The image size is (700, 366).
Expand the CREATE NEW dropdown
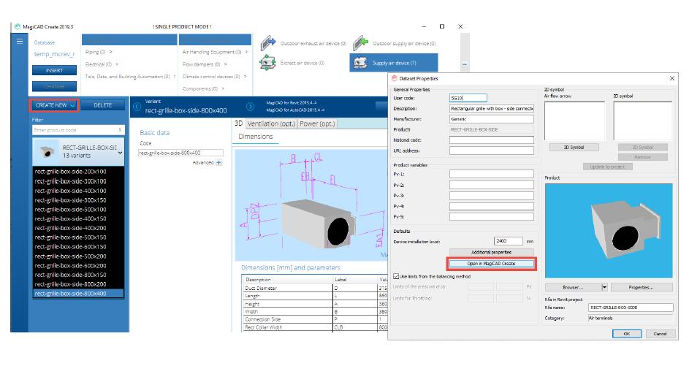pos(54,105)
